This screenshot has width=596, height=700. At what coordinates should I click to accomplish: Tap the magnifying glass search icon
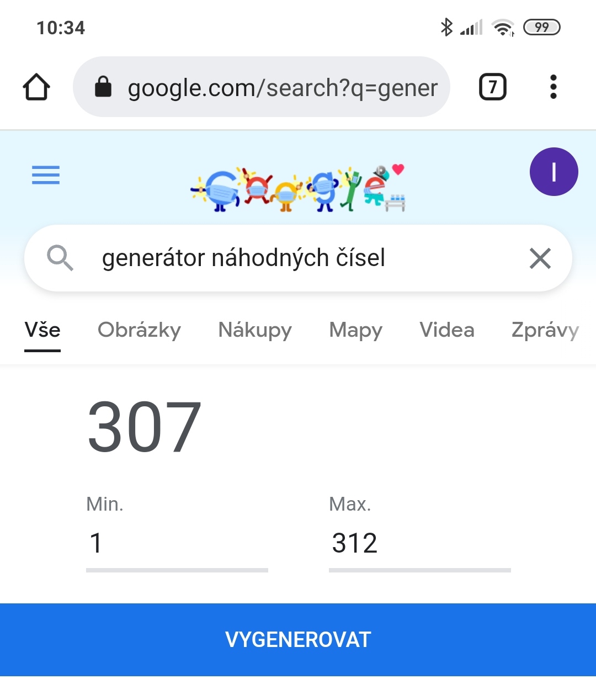60,258
